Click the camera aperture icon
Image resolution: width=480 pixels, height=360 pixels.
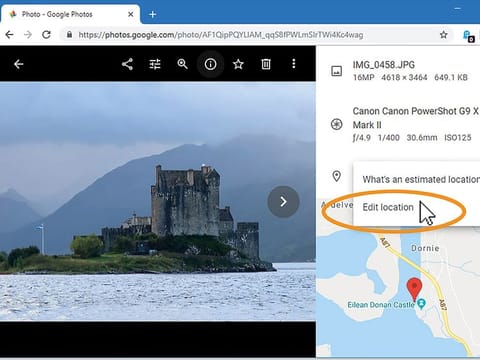click(x=337, y=124)
